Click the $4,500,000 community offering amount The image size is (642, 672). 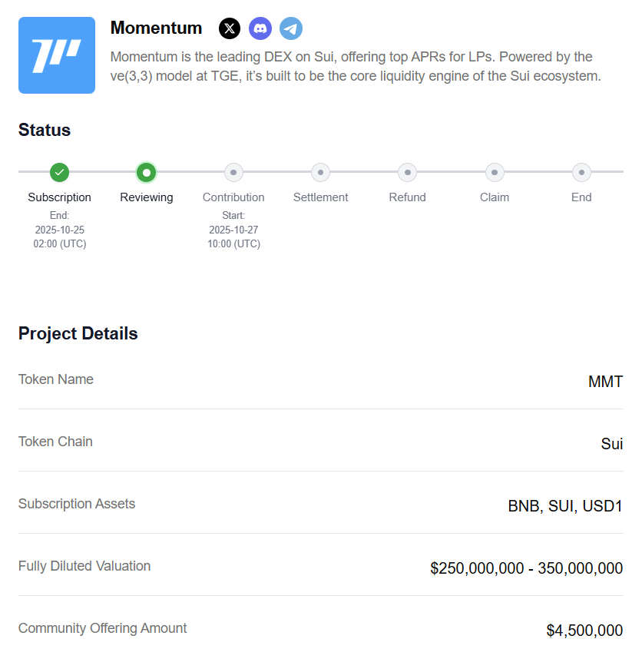[x=584, y=631]
